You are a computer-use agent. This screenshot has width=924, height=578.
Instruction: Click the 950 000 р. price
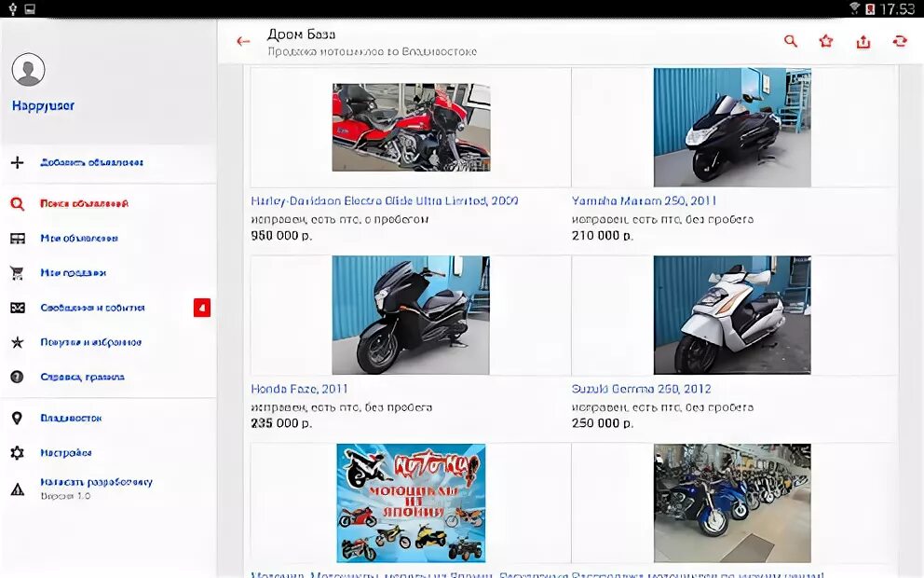tap(281, 236)
